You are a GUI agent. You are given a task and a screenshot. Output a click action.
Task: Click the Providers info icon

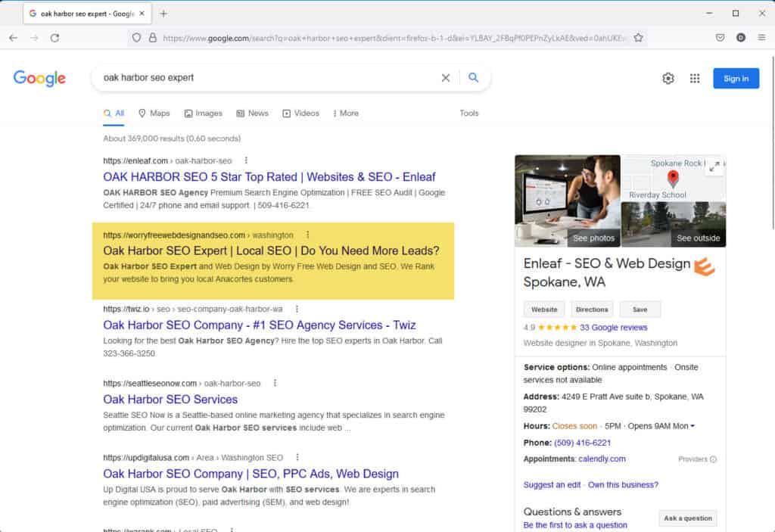click(x=713, y=459)
